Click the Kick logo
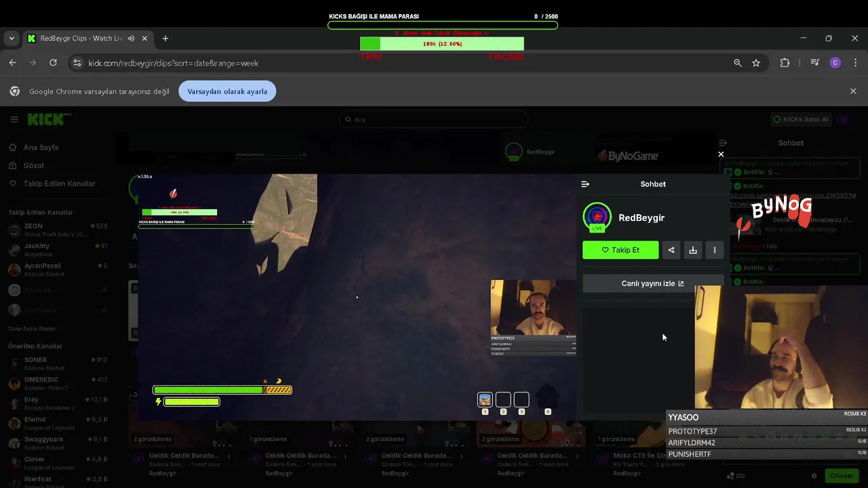868x488 pixels. [x=49, y=119]
